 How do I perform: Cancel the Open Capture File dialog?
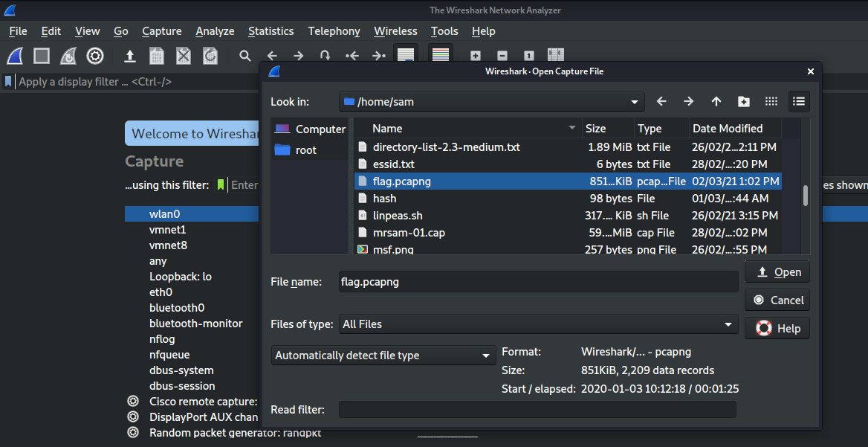click(x=777, y=300)
